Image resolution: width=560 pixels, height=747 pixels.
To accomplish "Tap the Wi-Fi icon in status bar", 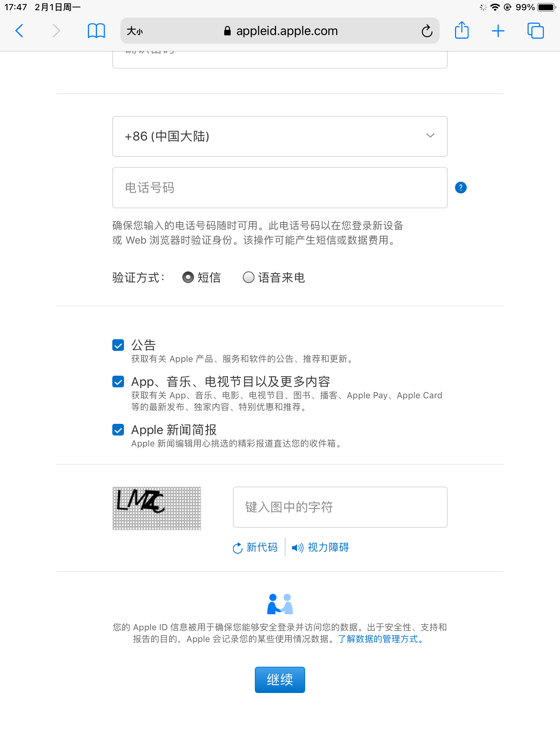I will point(495,7).
